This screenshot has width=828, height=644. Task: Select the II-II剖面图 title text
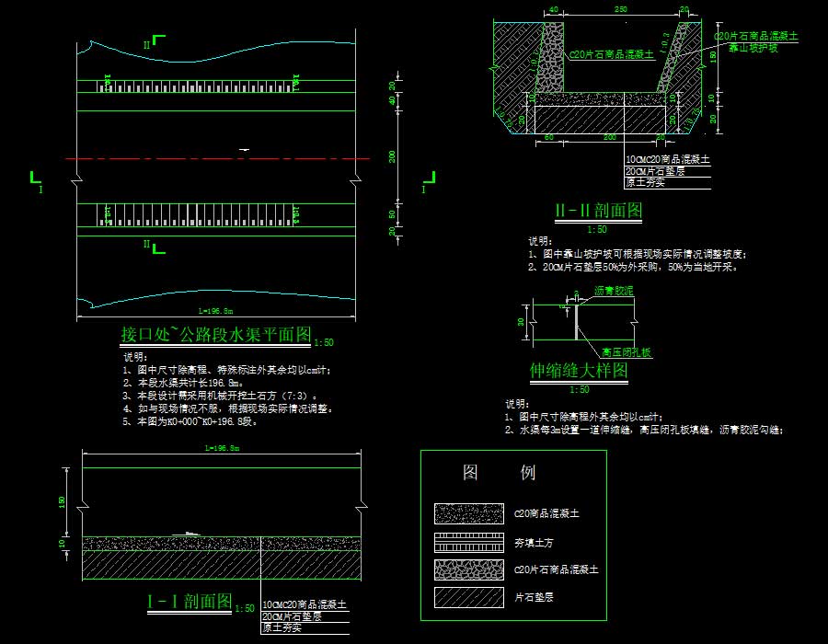598,211
